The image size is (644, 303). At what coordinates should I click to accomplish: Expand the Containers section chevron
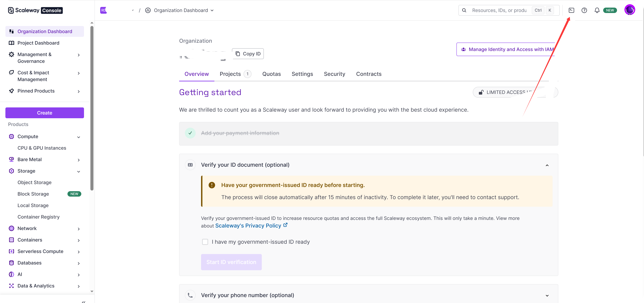(79, 240)
